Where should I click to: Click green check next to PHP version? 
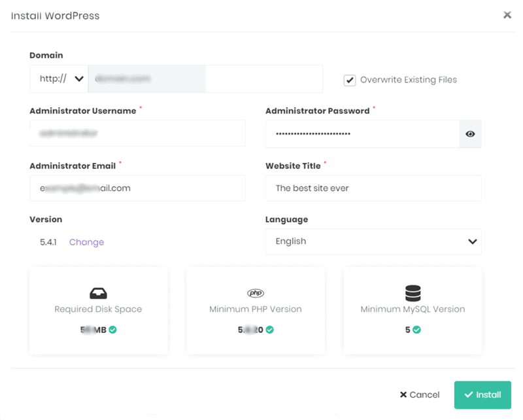(x=270, y=330)
